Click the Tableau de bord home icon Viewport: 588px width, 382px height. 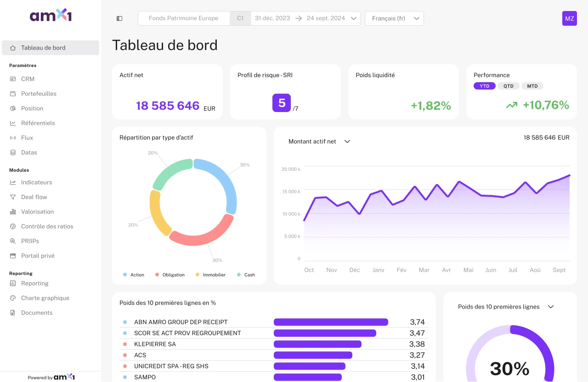point(13,48)
